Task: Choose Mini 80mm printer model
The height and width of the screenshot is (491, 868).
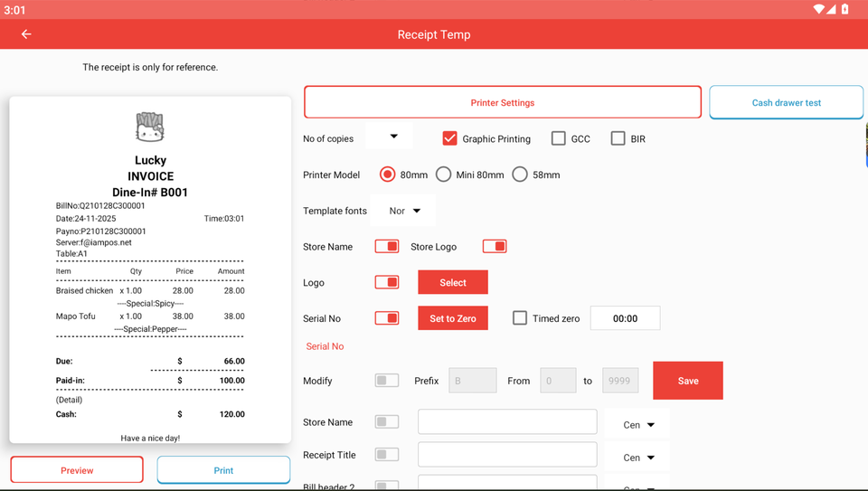Action: [444, 175]
